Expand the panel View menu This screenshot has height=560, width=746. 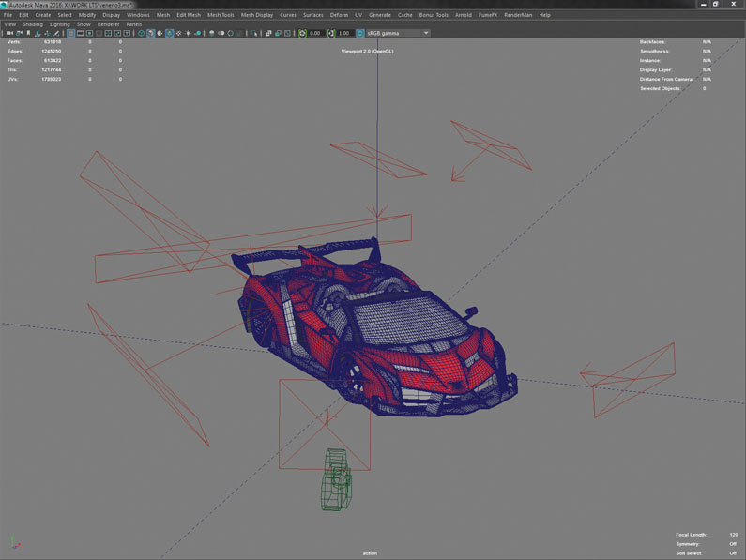pos(10,24)
